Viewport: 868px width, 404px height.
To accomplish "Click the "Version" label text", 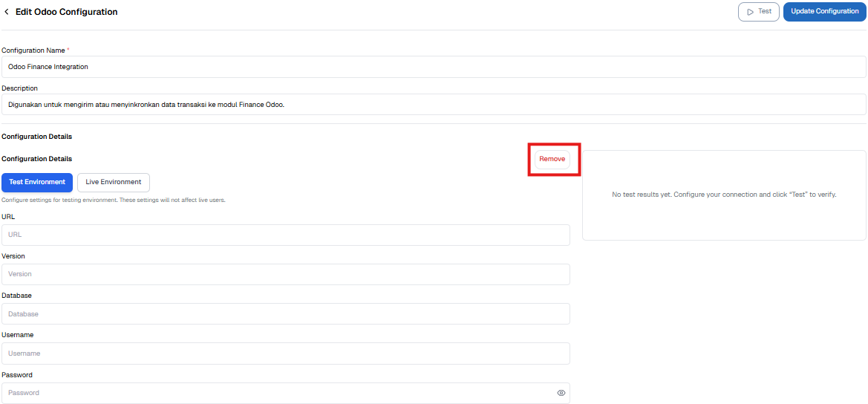I will point(13,256).
